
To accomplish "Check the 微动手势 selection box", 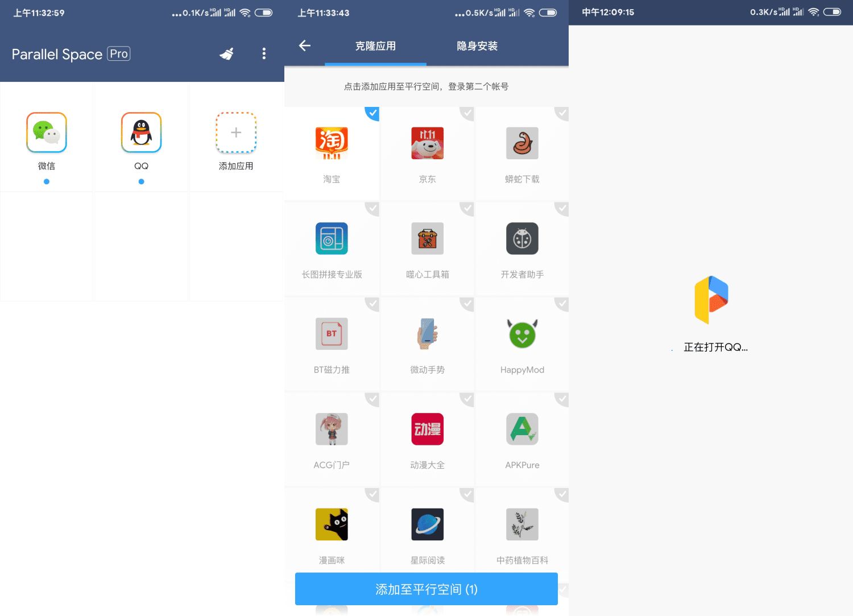I will click(x=467, y=304).
